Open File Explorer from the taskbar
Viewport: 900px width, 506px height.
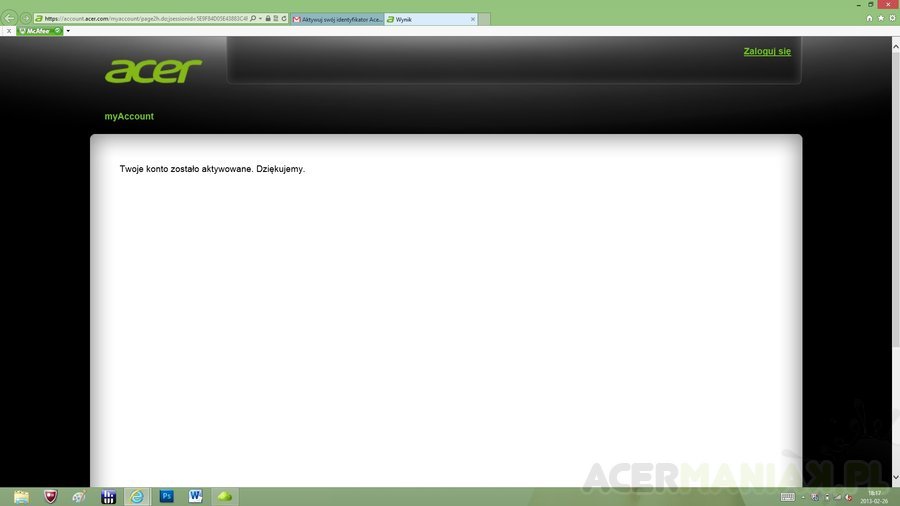coord(21,496)
